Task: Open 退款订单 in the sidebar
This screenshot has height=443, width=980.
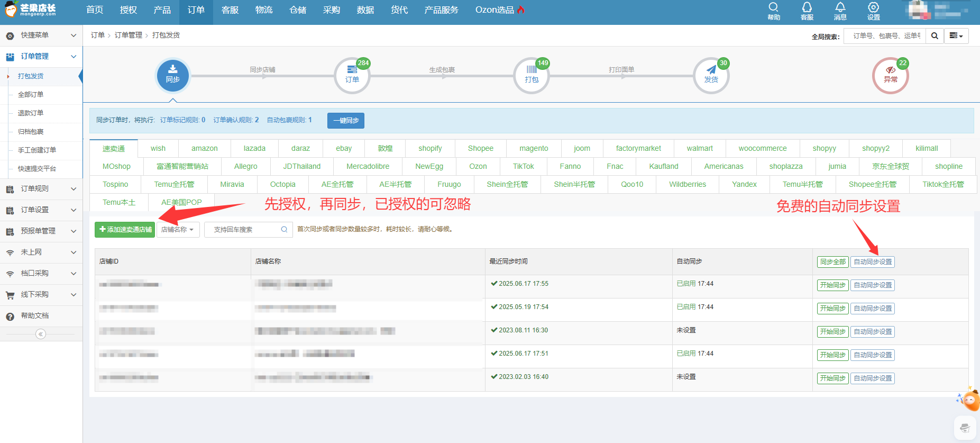Action: tap(31, 113)
